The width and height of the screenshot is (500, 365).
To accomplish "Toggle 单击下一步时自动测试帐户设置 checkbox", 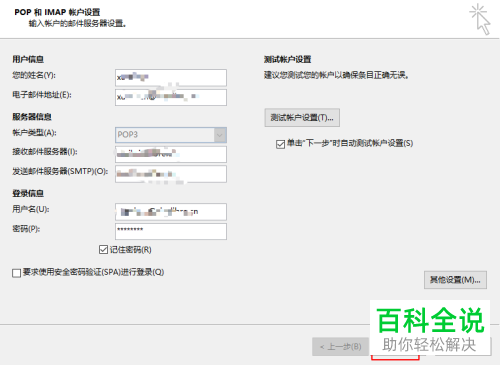I will point(280,144).
